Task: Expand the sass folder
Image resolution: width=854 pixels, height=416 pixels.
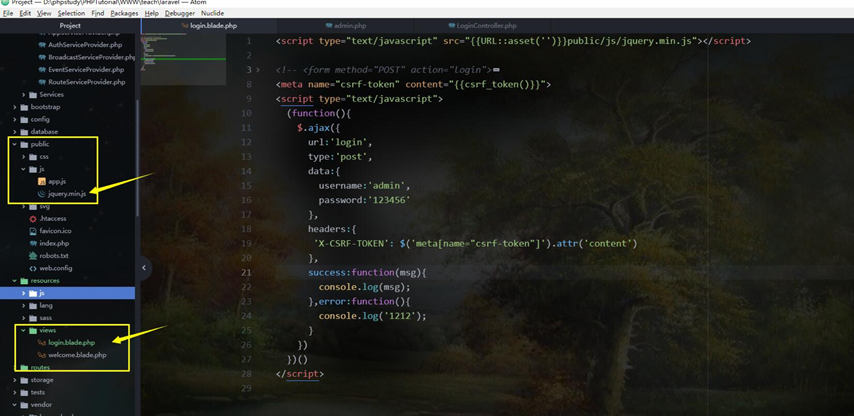Action: [x=23, y=318]
